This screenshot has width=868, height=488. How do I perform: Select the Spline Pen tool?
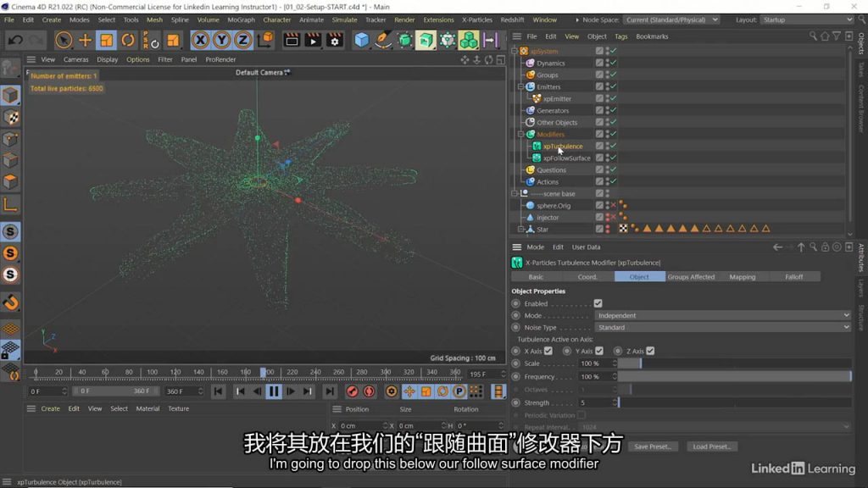click(x=383, y=40)
